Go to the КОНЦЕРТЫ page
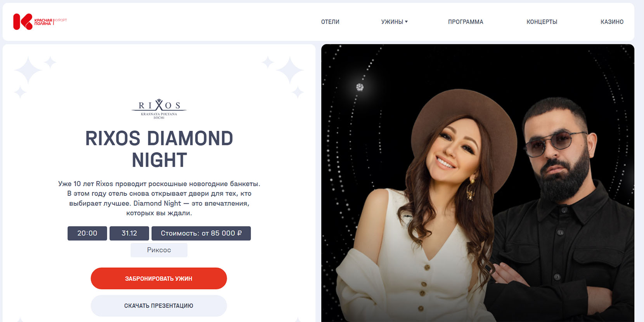644x322 pixels. click(542, 22)
